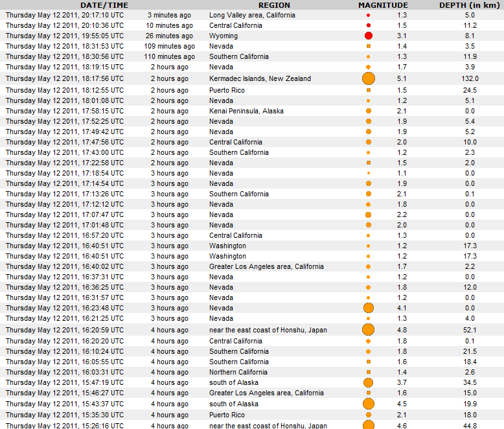Click the red dot beside magnitude 1.5 Central California

pos(369,25)
